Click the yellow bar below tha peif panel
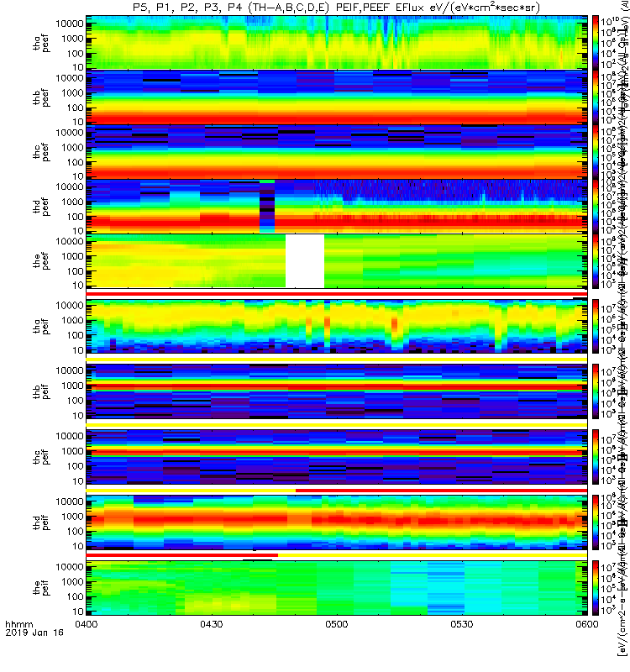The width and height of the screenshot is (630, 672). (x=337, y=360)
